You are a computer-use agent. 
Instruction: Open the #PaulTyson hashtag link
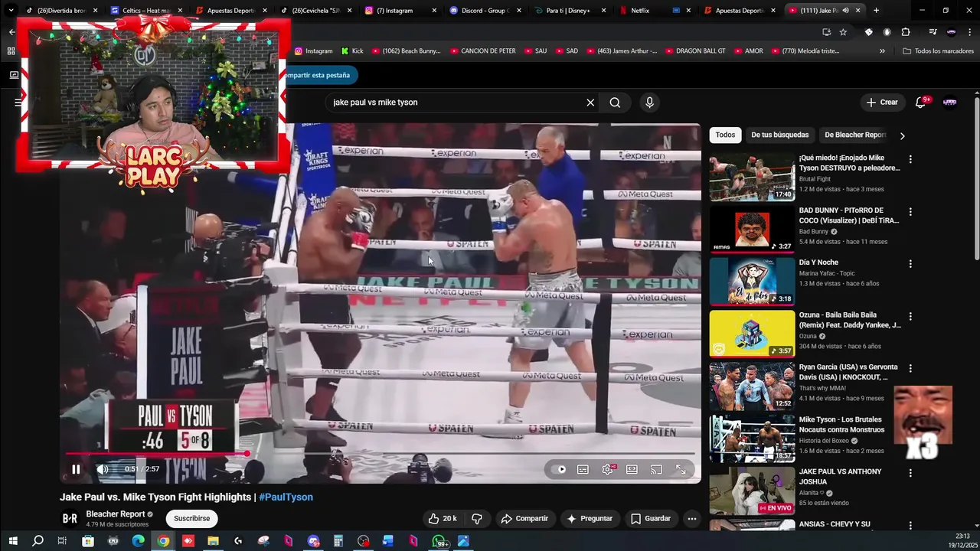286,497
